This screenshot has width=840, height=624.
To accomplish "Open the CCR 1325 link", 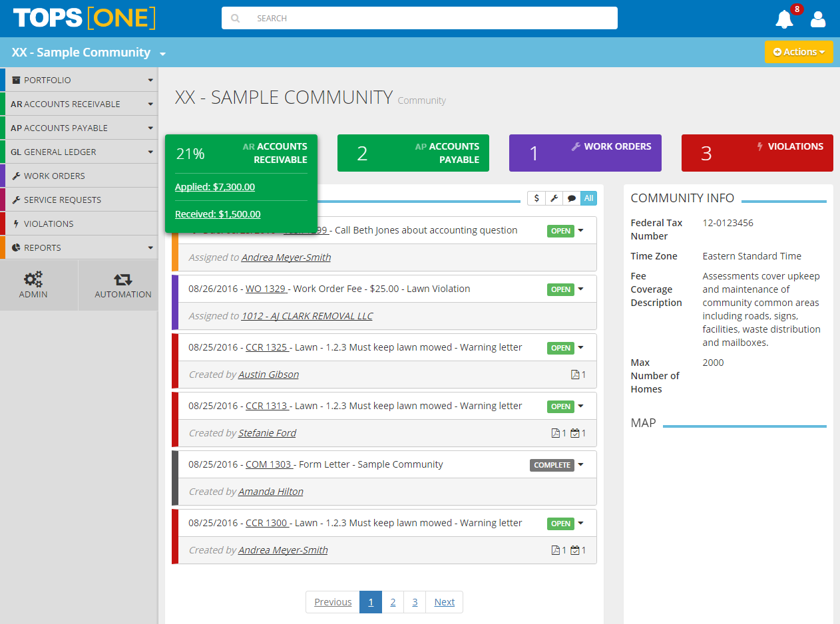I will tap(267, 347).
